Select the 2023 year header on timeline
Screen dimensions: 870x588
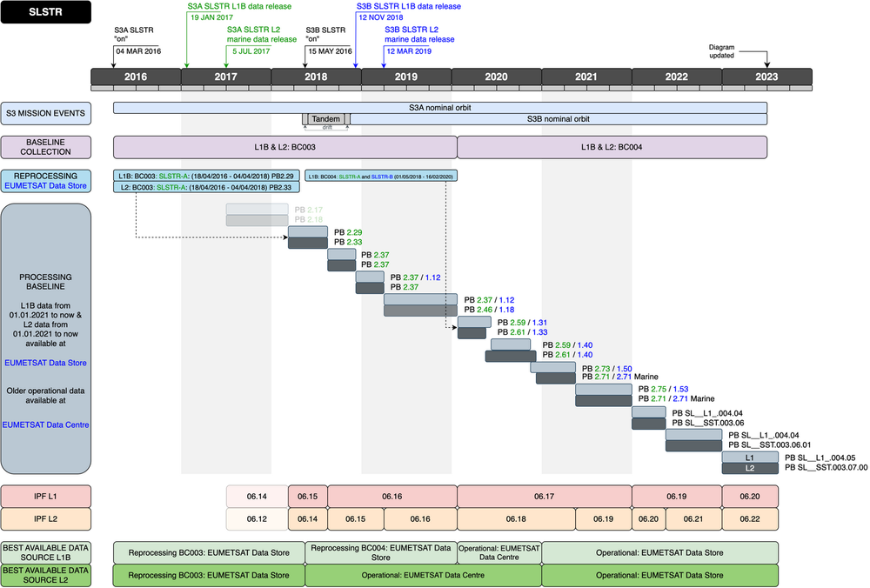pyautogui.click(x=766, y=77)
